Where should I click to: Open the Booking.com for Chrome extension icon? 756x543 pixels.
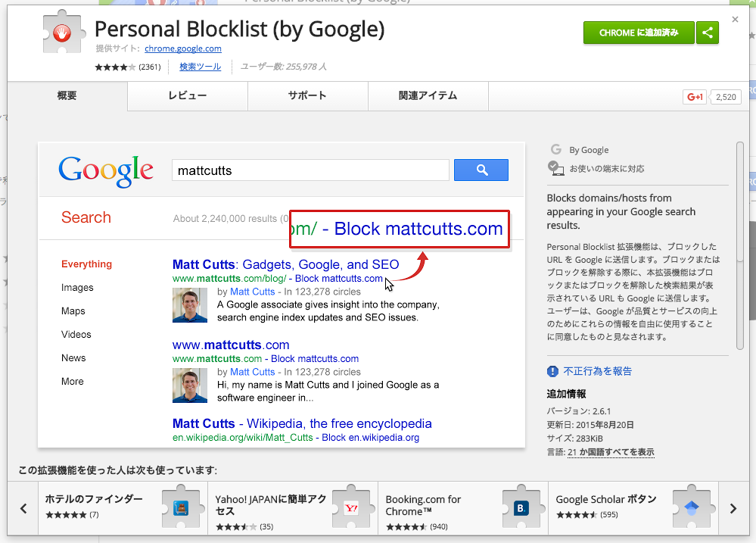(x=521, y=507)
